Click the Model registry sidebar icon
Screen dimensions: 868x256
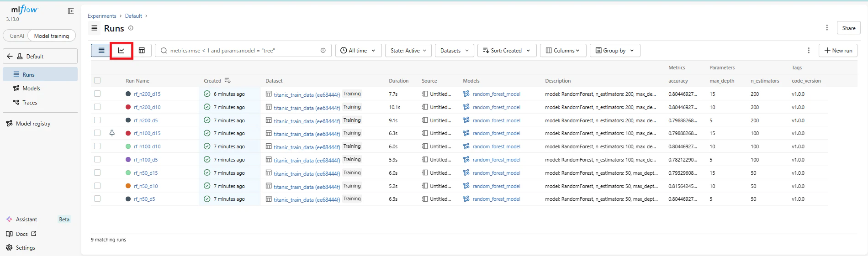point(9,124)
